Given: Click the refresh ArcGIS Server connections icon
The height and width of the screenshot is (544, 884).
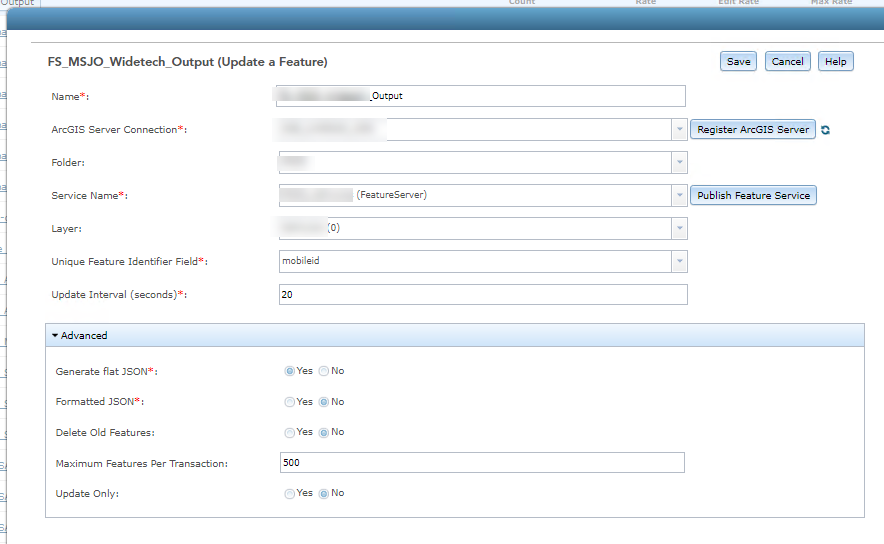Looking at the screenshot, I should click(x=826, y=130).
